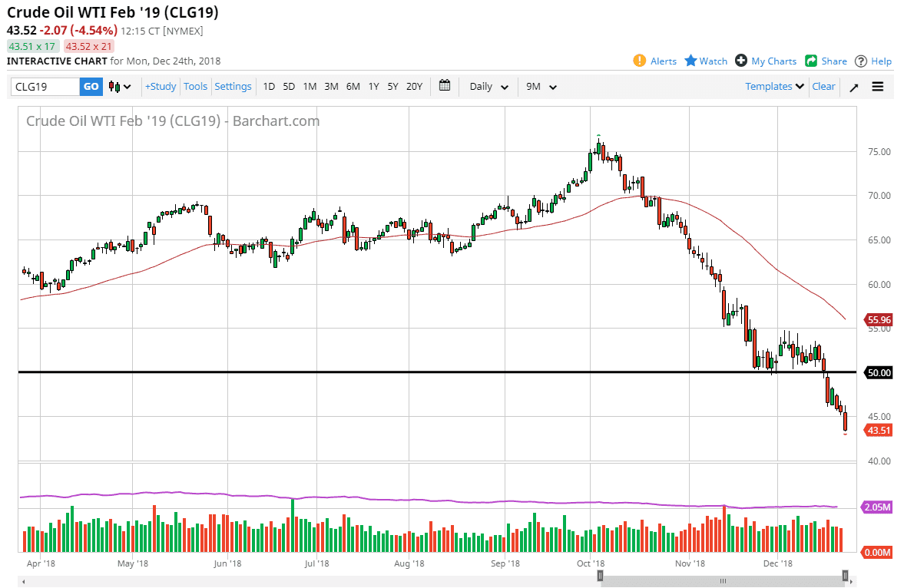The width and height of the screenshot is (904, 588).
Task: Select the 1M time range
Action: 310,87
